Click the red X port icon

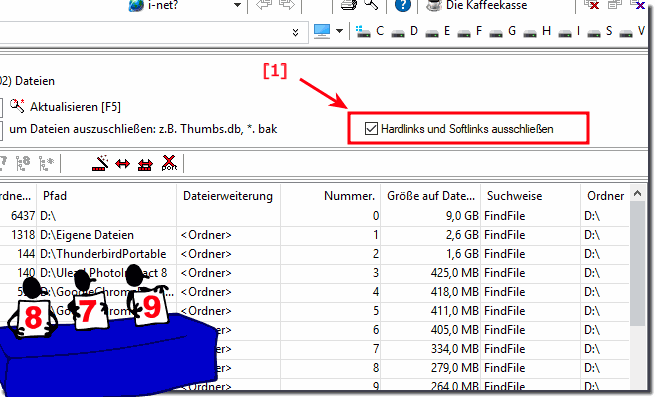coord(169,163)
